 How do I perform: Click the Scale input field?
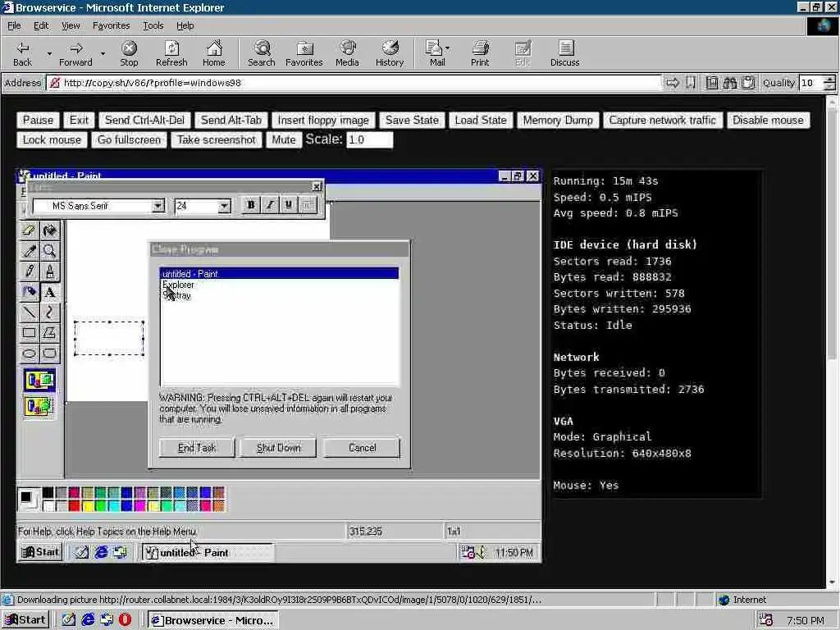click(370, 140)
